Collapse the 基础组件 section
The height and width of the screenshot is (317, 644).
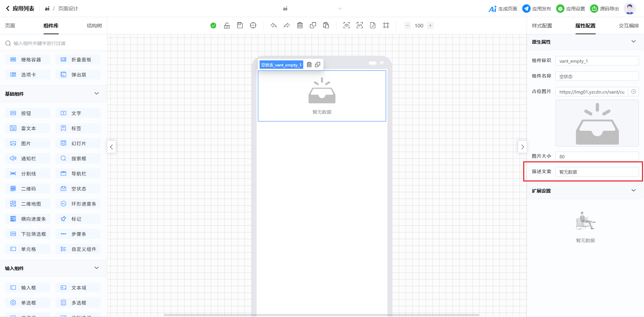tap(97, 94)
